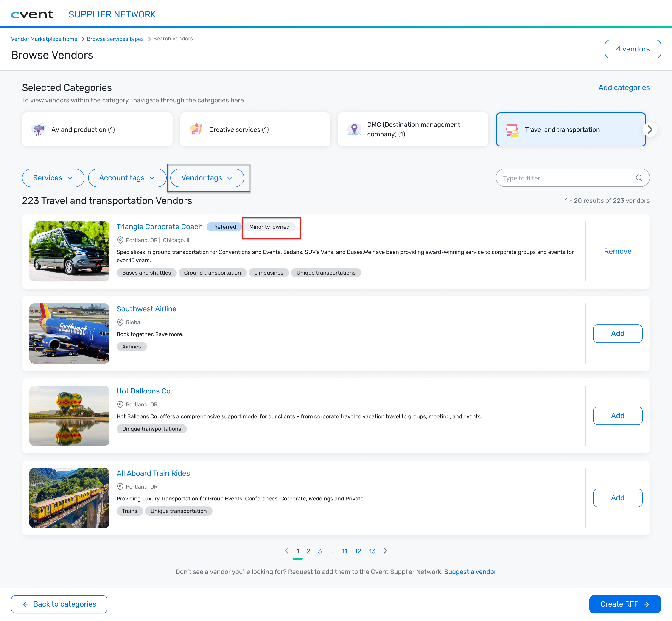672x621 pixels.
Task: Click the location pin beside Global
Action: coord(120,322)
